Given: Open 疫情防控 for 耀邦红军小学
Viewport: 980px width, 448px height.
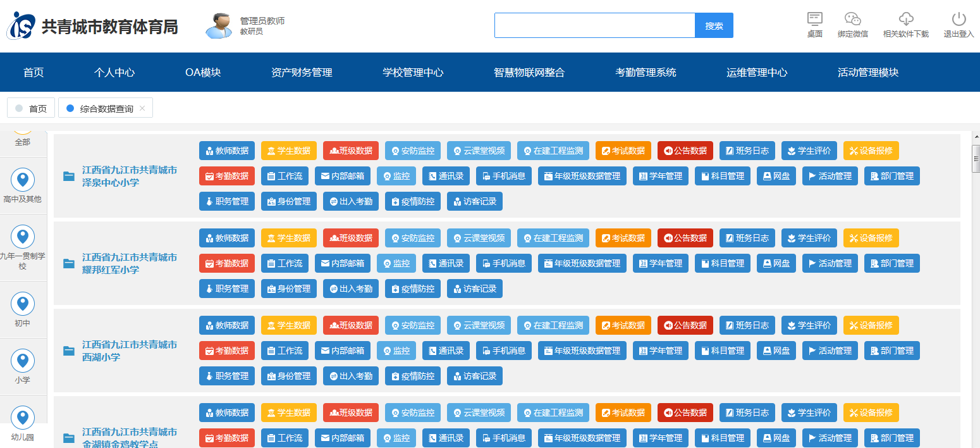Looking at the screenshot, I should click(x=413, y=289).
